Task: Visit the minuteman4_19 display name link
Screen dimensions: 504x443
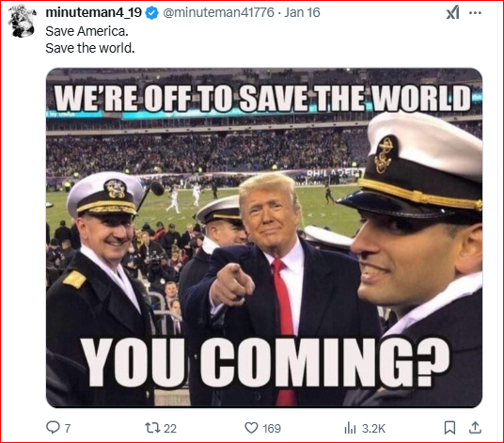Action: [x=93, y=12]
